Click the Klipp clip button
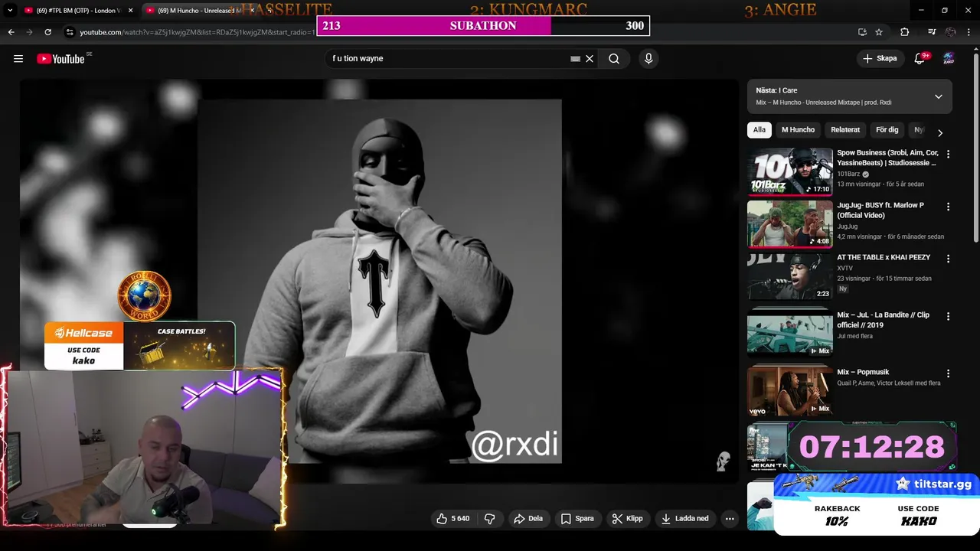This screenshot has height=551, width=980. pos(628,519)
